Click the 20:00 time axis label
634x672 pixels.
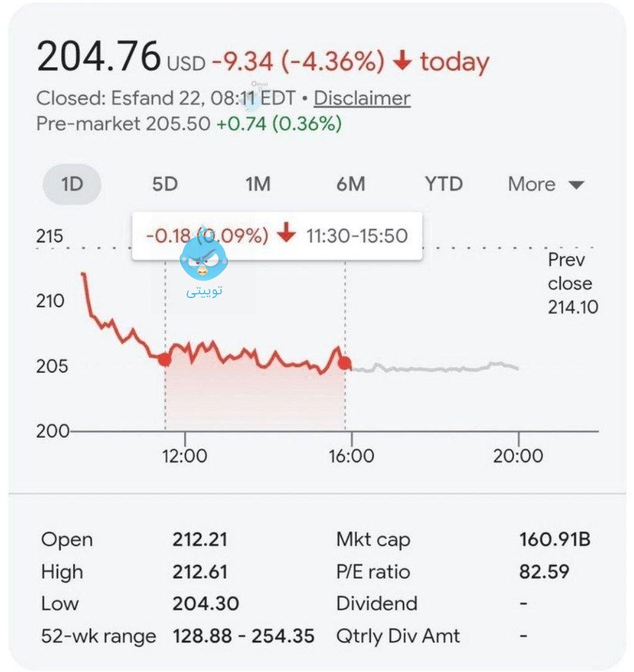point(518,456)
